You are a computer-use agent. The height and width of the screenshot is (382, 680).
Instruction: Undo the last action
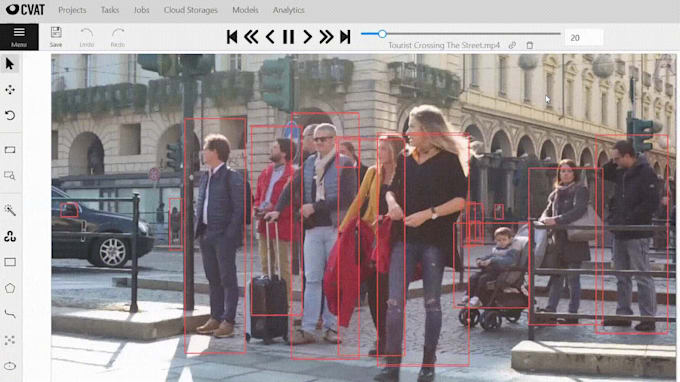pos(87,37)
